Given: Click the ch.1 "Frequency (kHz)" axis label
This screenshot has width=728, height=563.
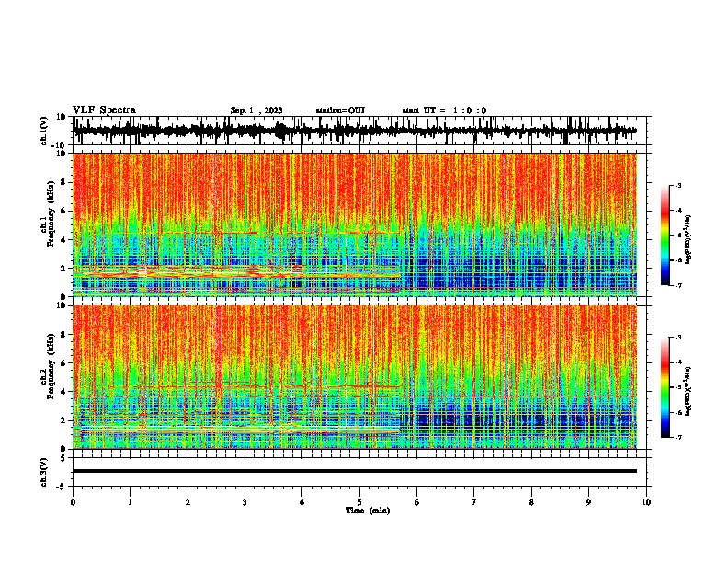Looking at the screenshot, I should point(51,213).
